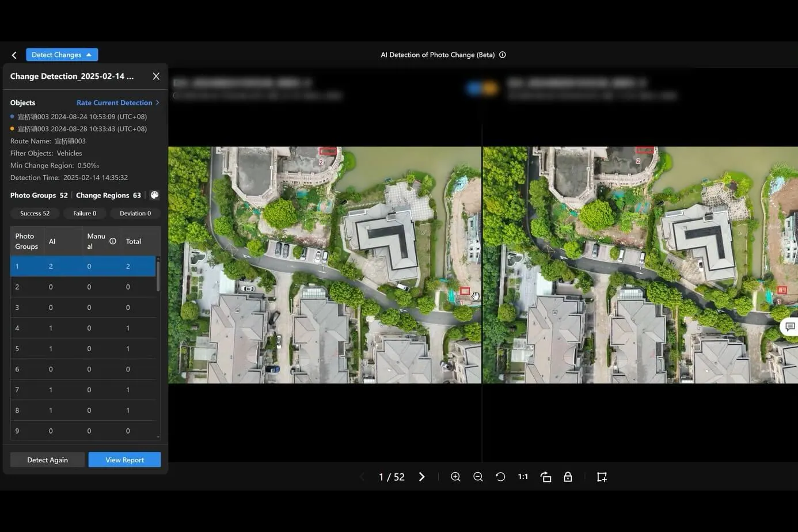Screen dimensions: 798x532
Task: Select photo group row 8
Action: tap(83, 411)
